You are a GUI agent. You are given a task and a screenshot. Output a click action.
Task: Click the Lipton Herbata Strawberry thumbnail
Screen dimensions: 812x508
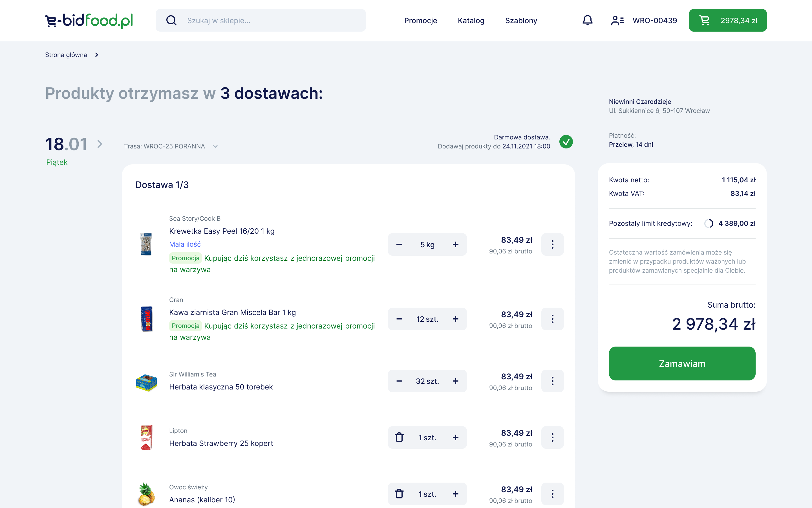click(146, 437)
